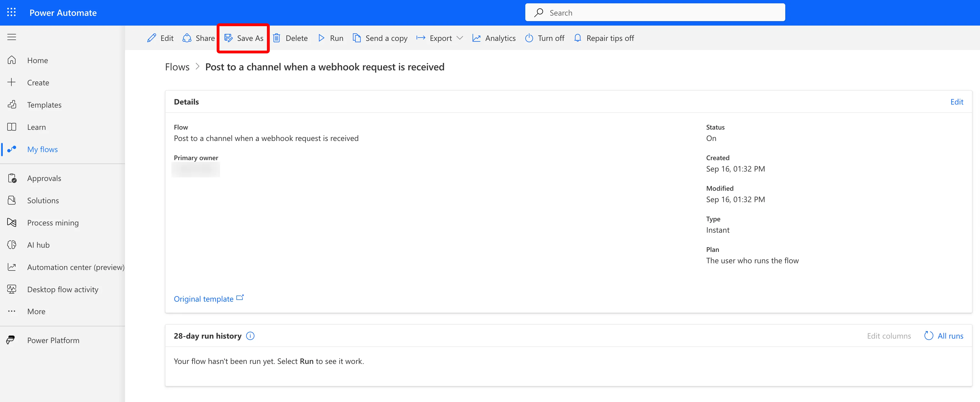
Task: Open the app launcher waffle icon
Action: tap(11, 13)
